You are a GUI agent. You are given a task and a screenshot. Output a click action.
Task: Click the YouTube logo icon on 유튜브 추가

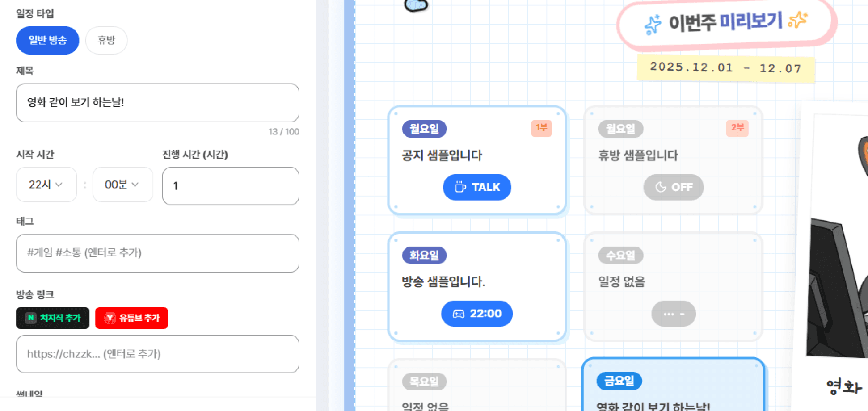pyautogui.click(x=109, y=318)
